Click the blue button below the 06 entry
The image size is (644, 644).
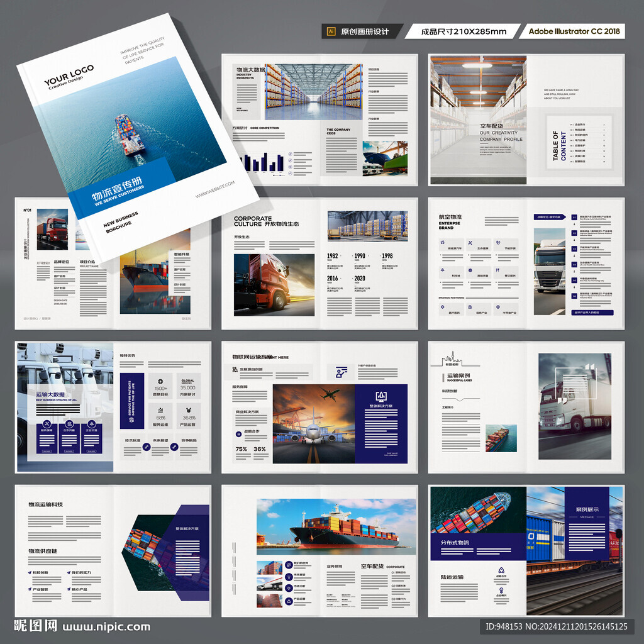[x=592, y=313]
